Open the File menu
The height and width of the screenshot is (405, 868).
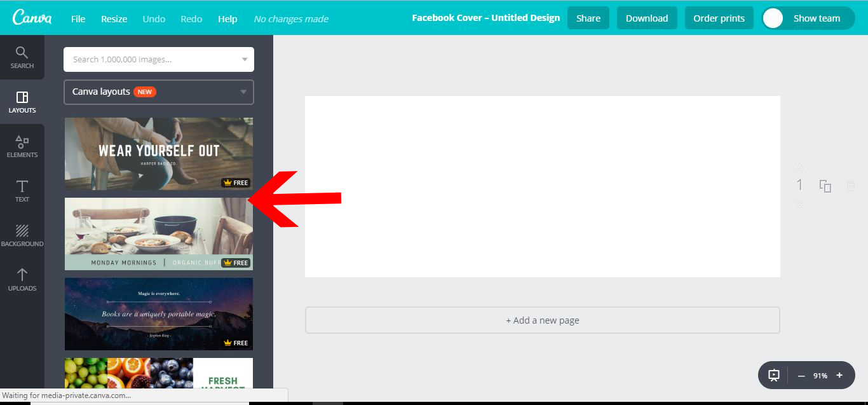78,18
